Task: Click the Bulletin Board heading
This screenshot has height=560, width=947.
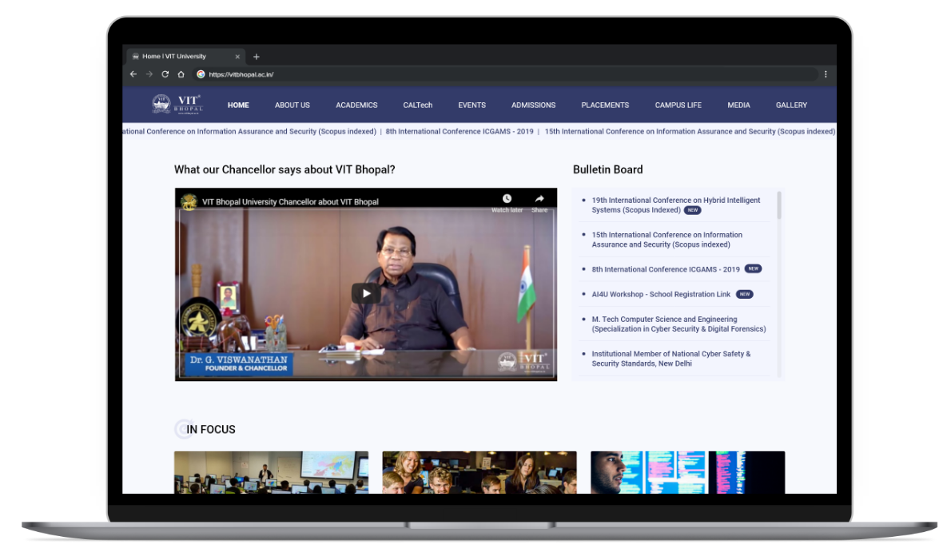Action: (x=607, y=169)
